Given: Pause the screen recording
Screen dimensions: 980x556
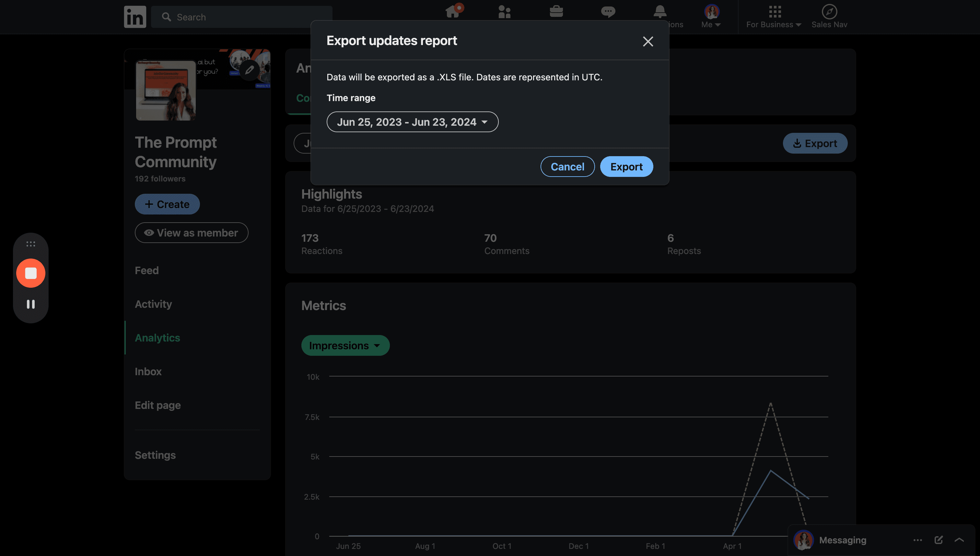Looking at the screenshot, I should coord(30,304).
